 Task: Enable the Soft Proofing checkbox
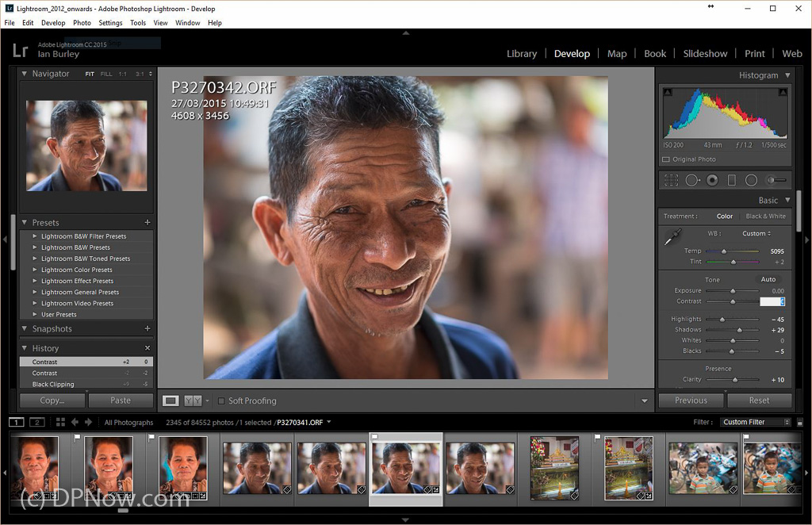point(221,401)
